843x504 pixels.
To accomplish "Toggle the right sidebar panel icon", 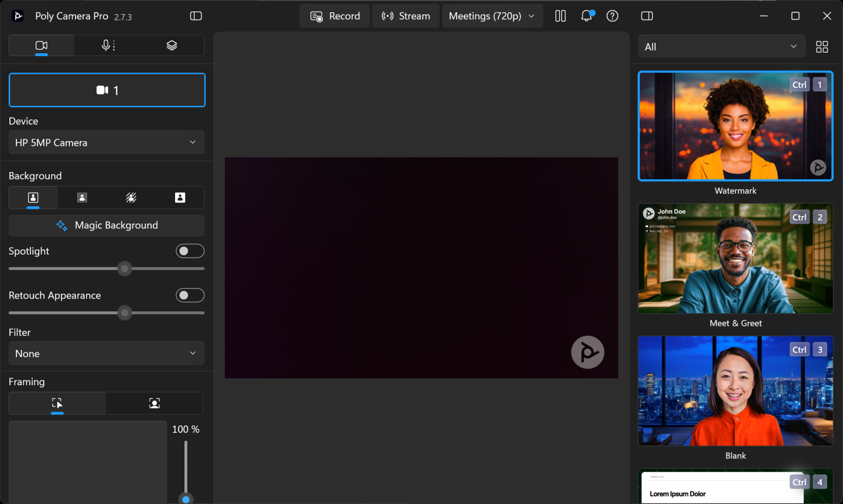I will click(x=647, y=16).
